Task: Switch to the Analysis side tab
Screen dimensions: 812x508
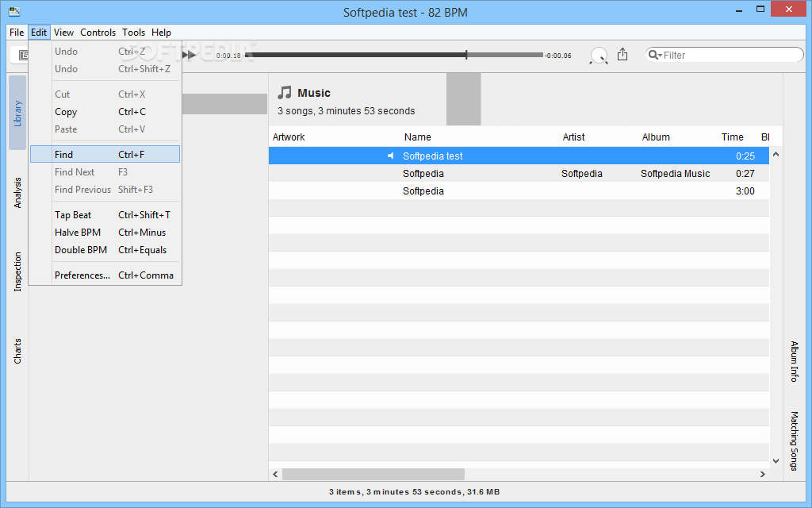Action: click(17, 192)
